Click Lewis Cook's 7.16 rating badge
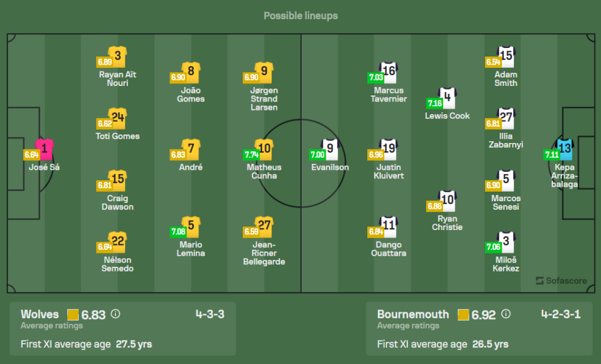This screenshot has width=601, height=364. point(434,103)
